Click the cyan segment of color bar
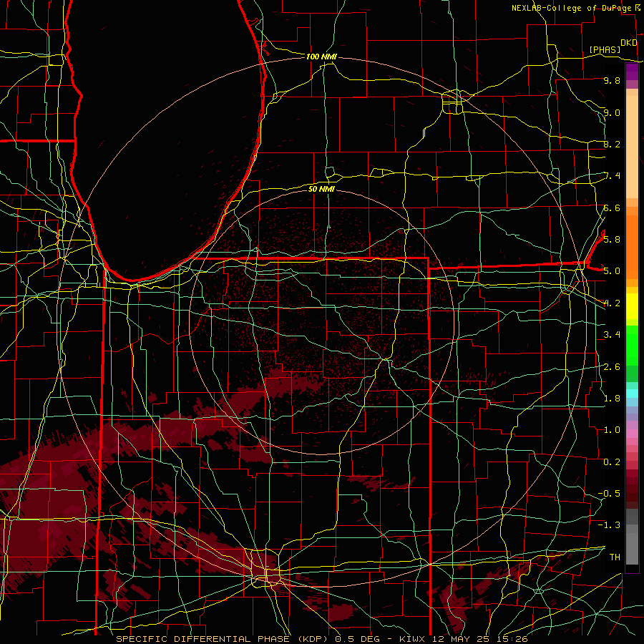 (632, 393)
